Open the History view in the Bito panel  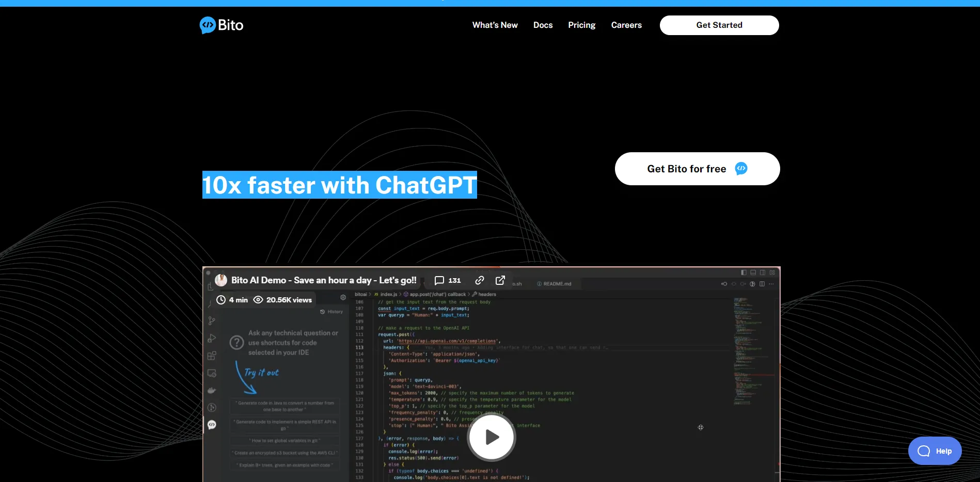coord(332,312)
